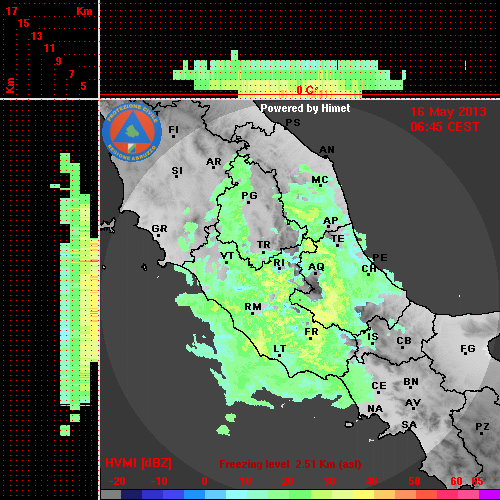Click the Protezione Civile Abruzzo logo
Screen dimensions: 500x500
(132, 132)
